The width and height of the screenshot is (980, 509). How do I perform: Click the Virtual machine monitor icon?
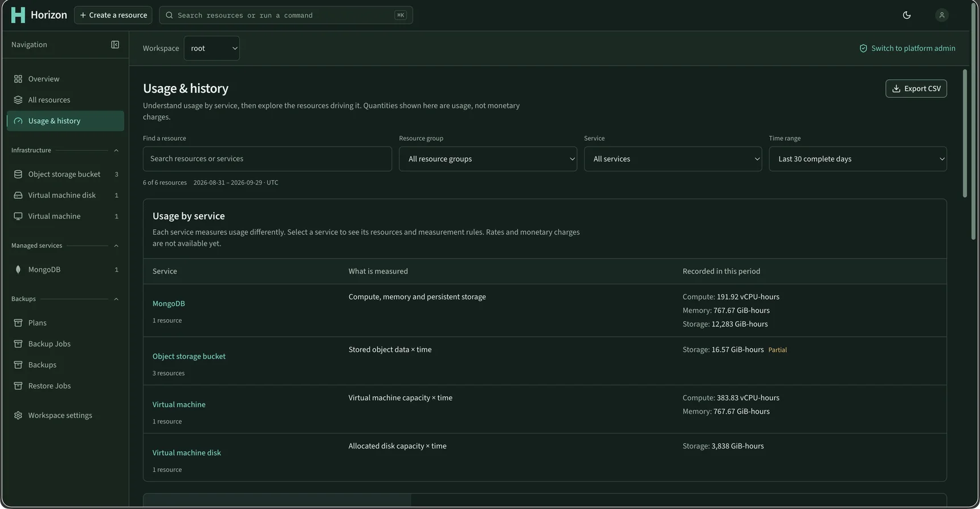tap(18, 217)
